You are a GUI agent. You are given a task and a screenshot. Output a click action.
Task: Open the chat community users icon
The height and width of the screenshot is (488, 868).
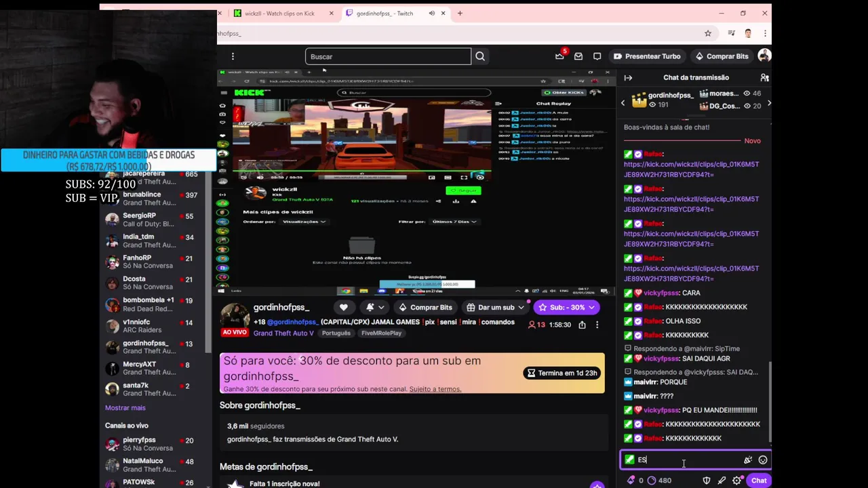pos(764,78)
